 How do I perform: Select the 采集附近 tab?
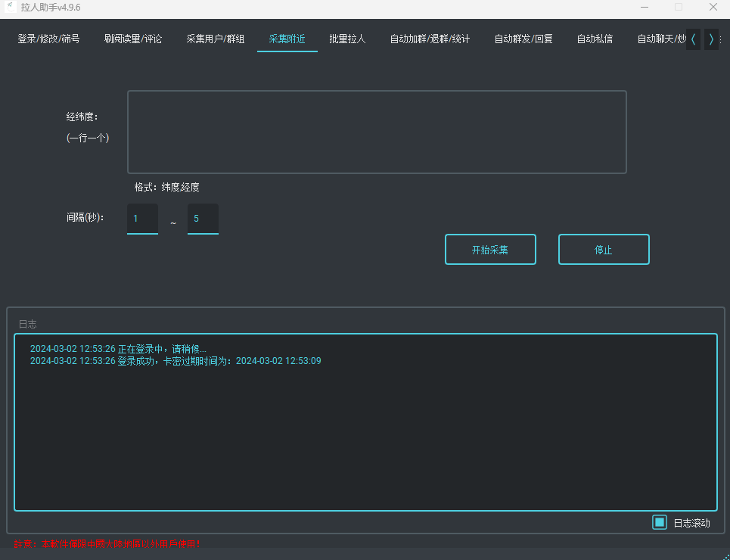tap(287, 39)
